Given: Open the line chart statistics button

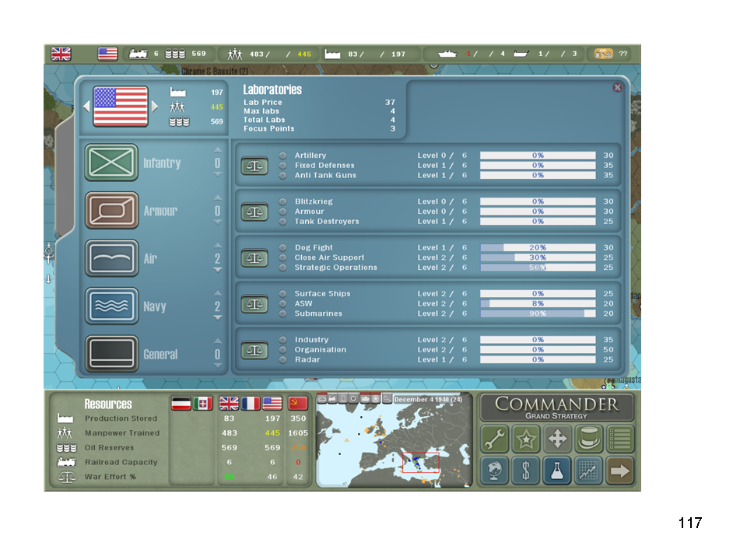Looking at the screenshot, I should click(589, 471).
